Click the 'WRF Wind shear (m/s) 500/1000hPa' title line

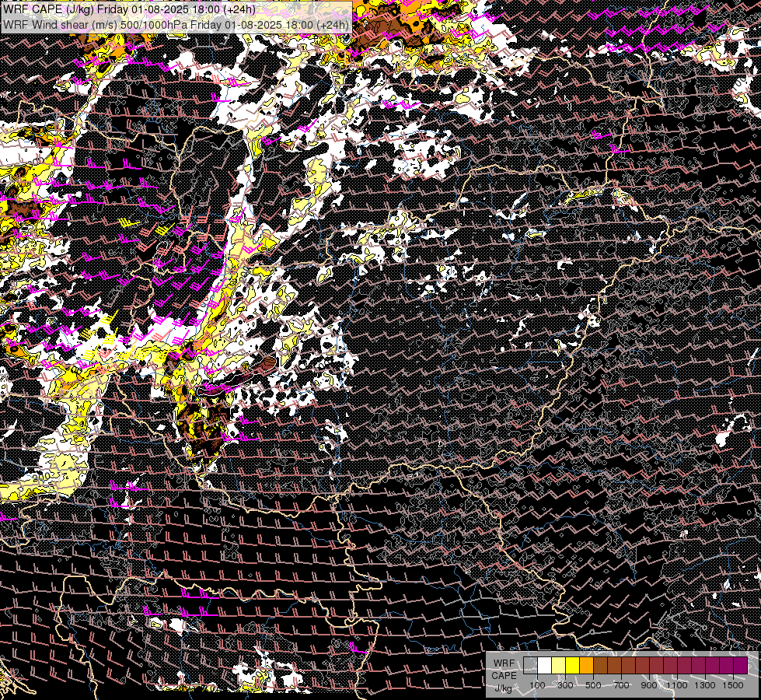176,24
